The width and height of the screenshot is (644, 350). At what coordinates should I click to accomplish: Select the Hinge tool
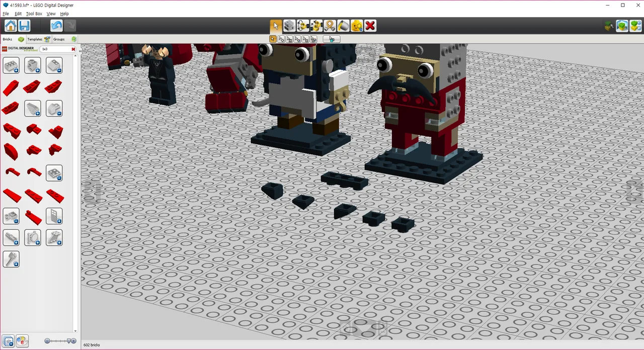pyautogui.click(x=302, y=26)
